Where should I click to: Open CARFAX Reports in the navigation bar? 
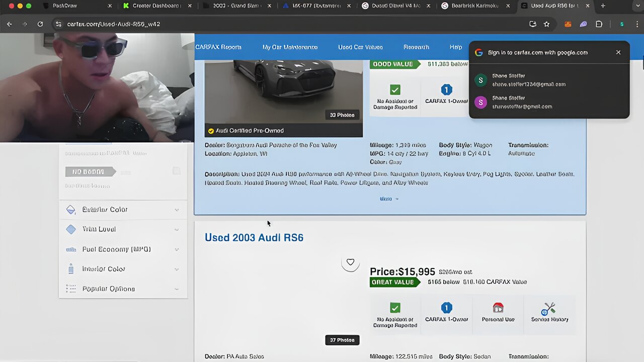click(x=218, y=47)
